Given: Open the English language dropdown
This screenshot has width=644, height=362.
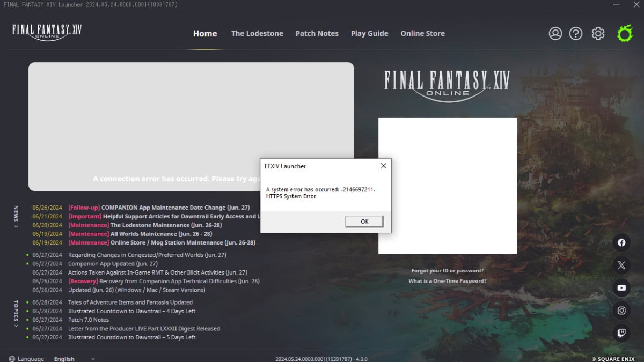Looking at the screenshot, I should 74,359.
